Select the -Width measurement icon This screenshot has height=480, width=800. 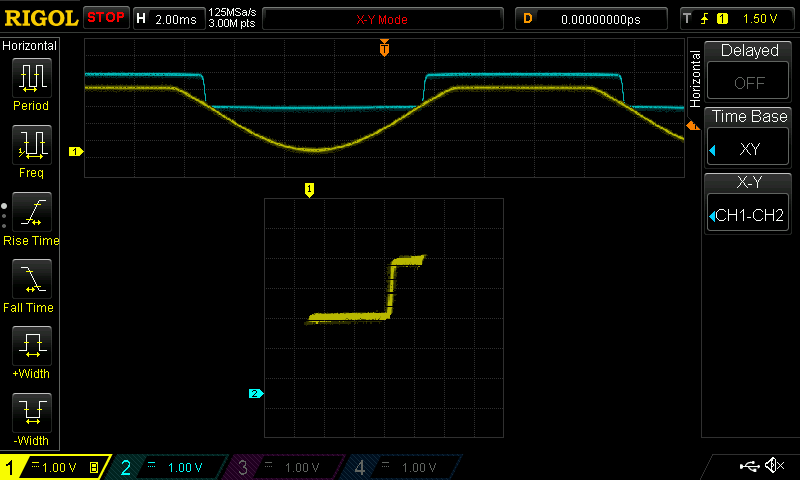tap(32, 413)
